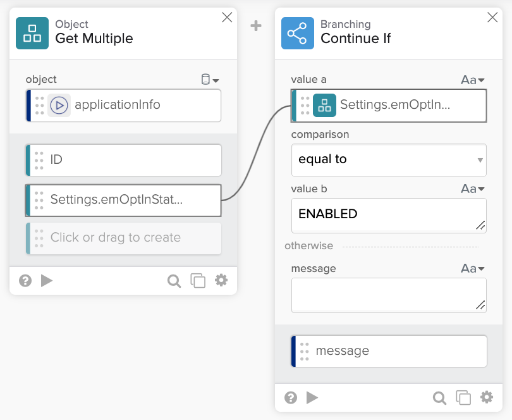
Task: Open settings gear of Get Multiple card
Action: coord(221,280)
